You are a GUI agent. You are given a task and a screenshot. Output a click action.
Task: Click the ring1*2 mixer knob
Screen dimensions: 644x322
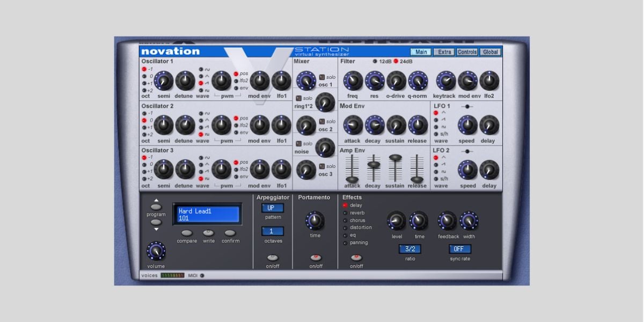325,102
